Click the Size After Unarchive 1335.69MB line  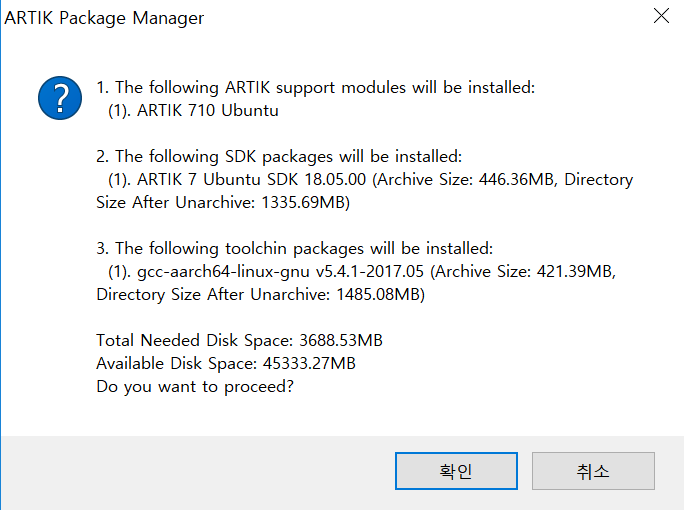pos(223,202)
